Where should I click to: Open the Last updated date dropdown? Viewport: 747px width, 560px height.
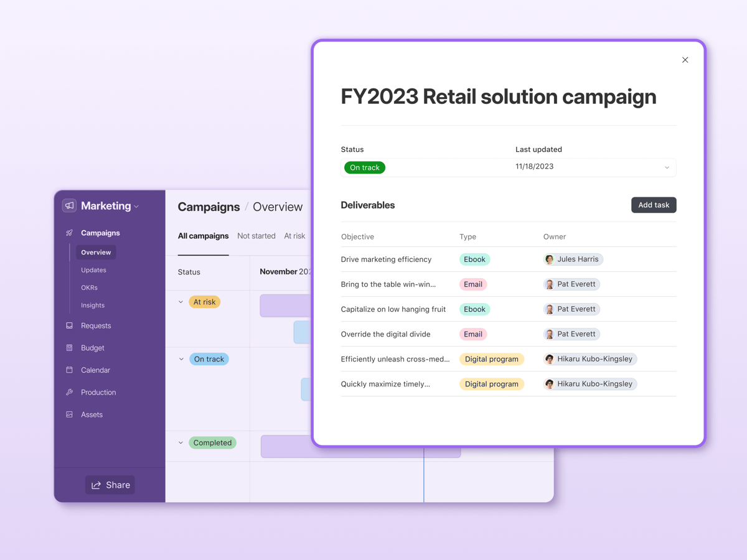pos(666,167)
